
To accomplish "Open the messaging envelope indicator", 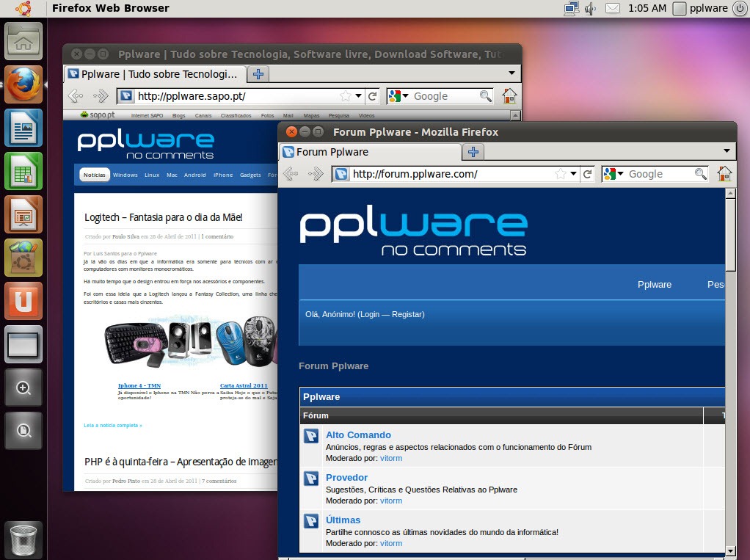I will (x=613, y=8).
